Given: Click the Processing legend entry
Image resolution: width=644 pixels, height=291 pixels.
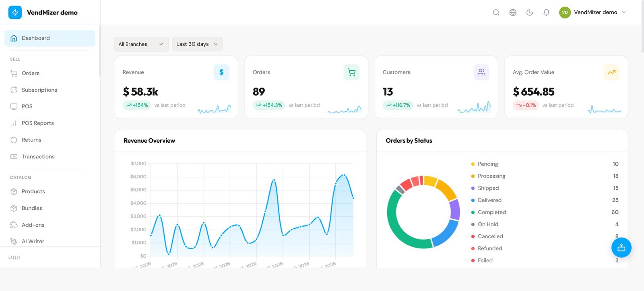Looking at the screenshot, I should click(x=545, y=176).
